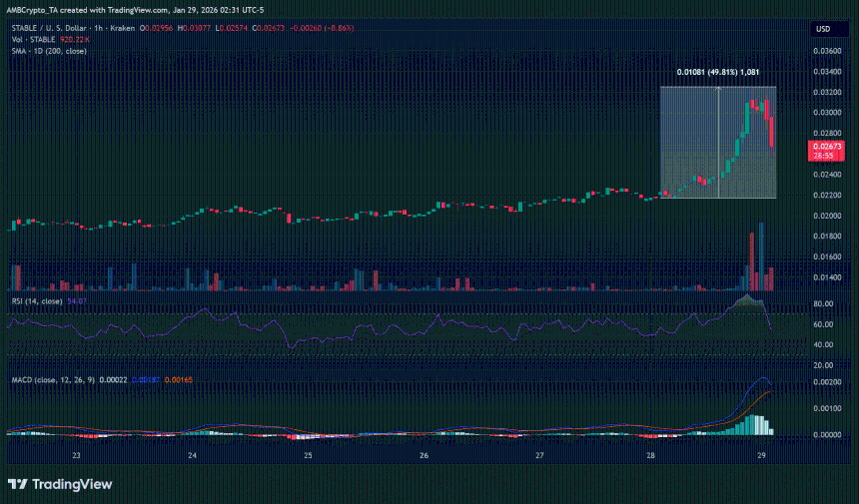Click the date 25 on time axis
The image size is (859, 504).
(309, 454)
